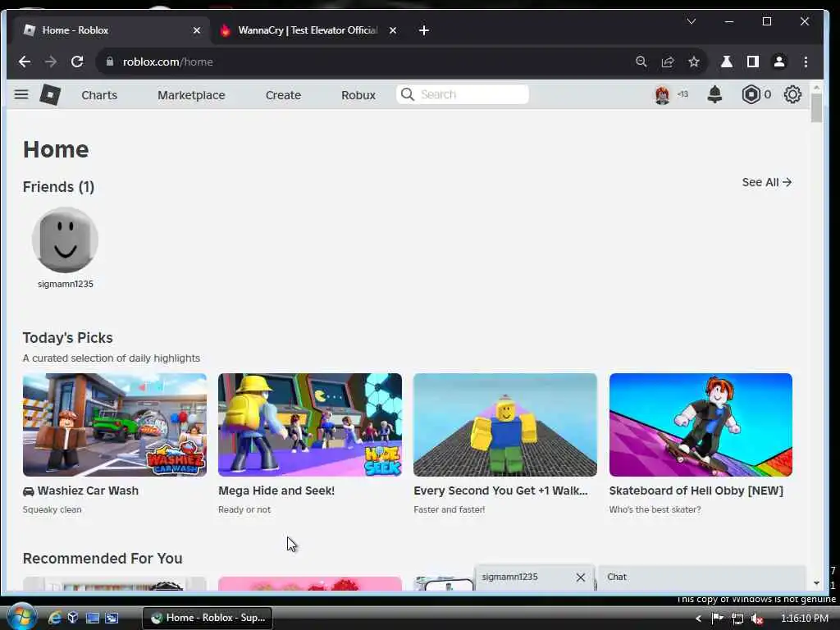840x630 pixels.
Task: Close the WannaCry Test Elevator tab
Action: (x=393, y=30)
